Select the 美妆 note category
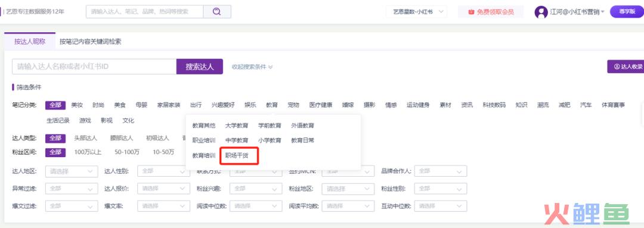Viewport: 644px width, 228px height. pyautogui.click(x=77, y=105)
